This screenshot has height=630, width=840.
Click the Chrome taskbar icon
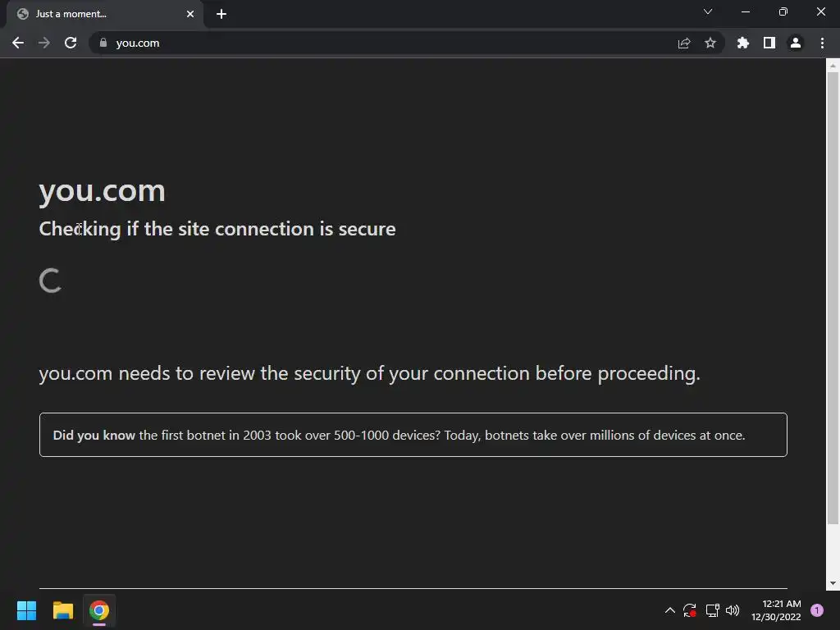(99, 610)
